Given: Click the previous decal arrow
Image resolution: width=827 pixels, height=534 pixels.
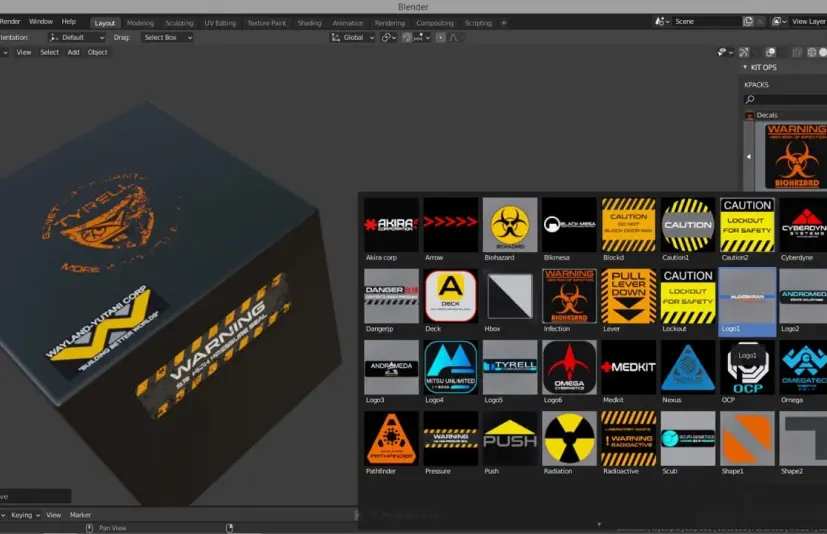Looking at the screenshot, I should pyautogui.click(x=748, y=157).
